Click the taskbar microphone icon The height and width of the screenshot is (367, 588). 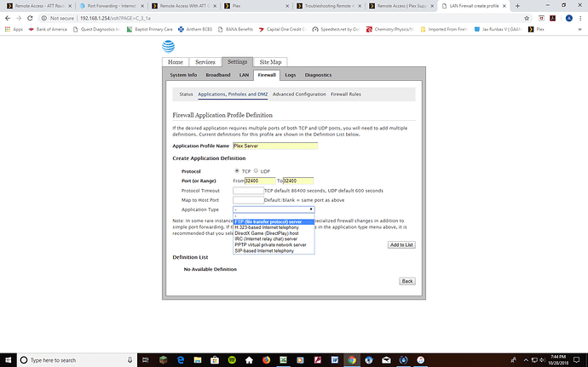130,360
